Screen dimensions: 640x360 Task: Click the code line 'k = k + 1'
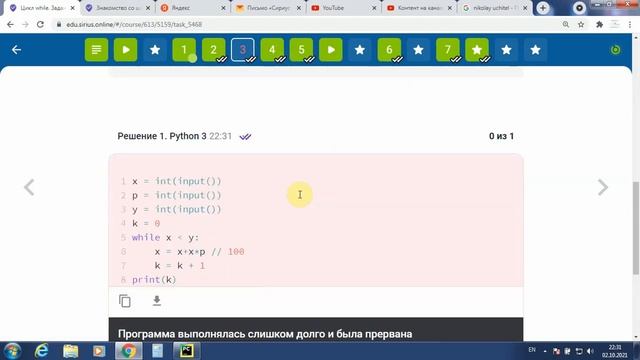pyautogui.click(x=180, y=266)
